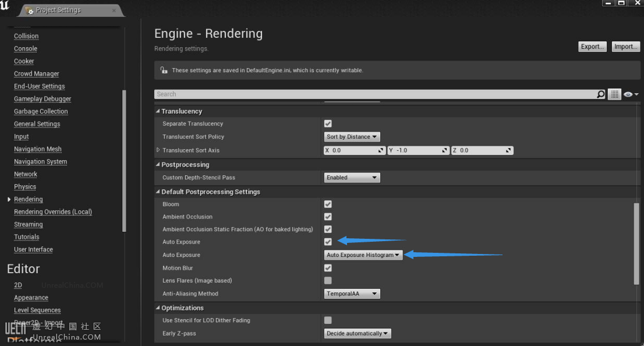The image size is (644, 346).
Task: Click the Z axis value spinner arrow
Action: pyautogui.click(x=509, y=150)
